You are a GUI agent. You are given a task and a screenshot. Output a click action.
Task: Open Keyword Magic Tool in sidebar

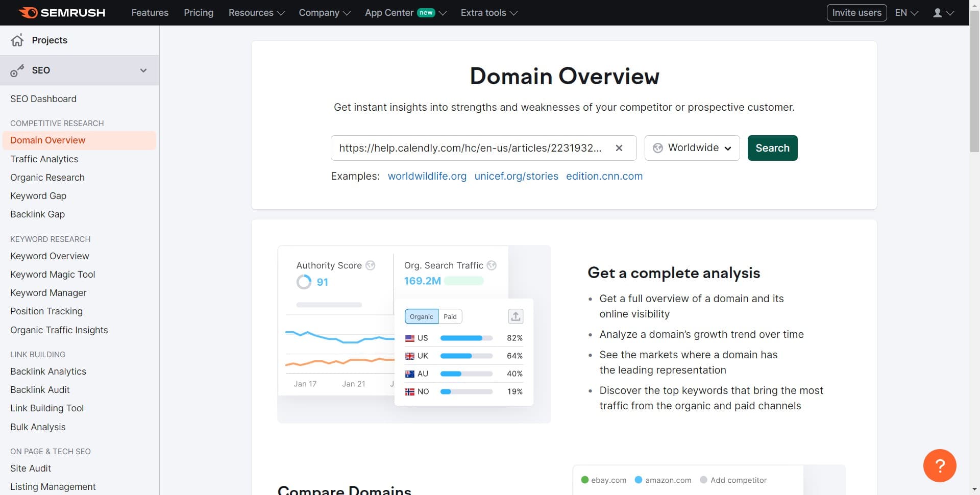click(53, 275)
